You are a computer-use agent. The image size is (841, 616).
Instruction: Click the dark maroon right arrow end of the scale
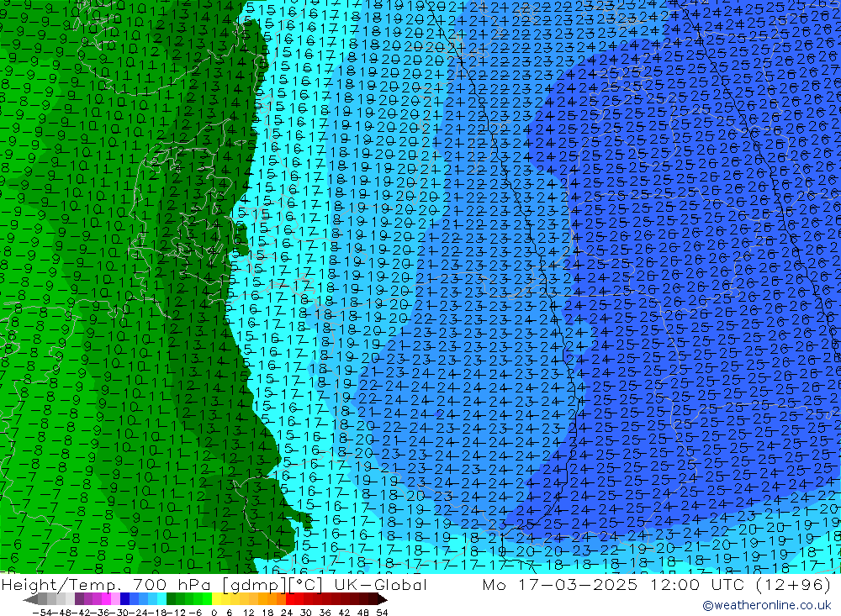pos(382,599)
